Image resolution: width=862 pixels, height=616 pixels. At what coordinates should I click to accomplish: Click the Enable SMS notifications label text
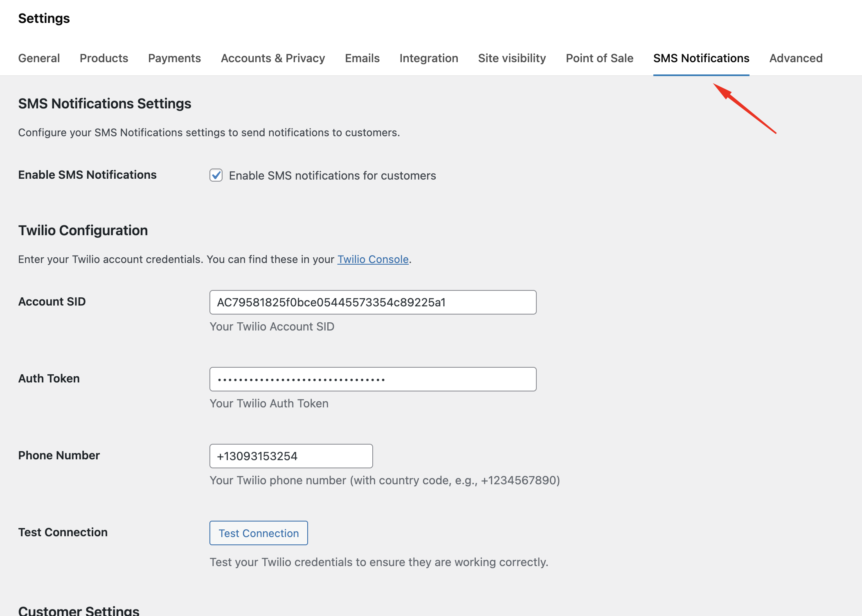tap(332, 175)
